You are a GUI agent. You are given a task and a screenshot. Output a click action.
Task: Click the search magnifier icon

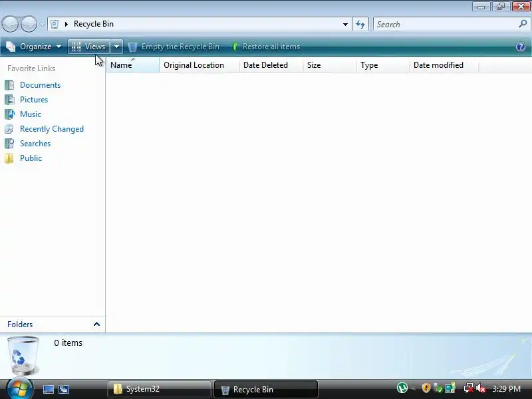[523, 24]
